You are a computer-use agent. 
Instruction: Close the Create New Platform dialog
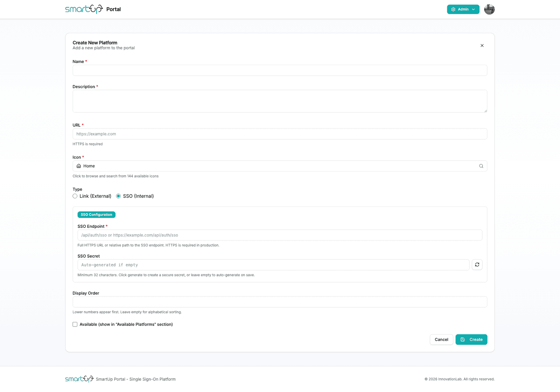coord(482,45)
